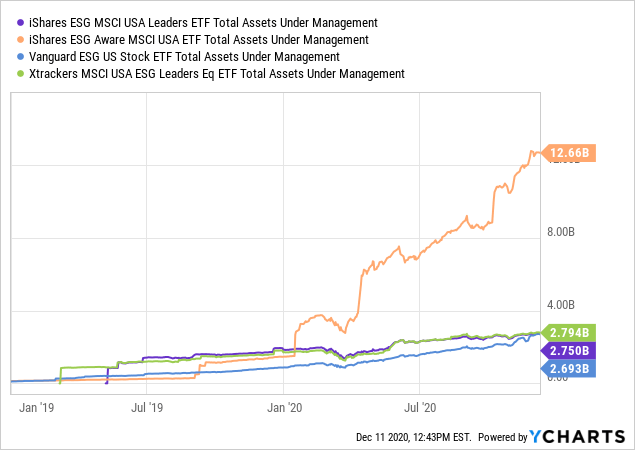Click the Jan '20 x-axis label

coord(284,407)
